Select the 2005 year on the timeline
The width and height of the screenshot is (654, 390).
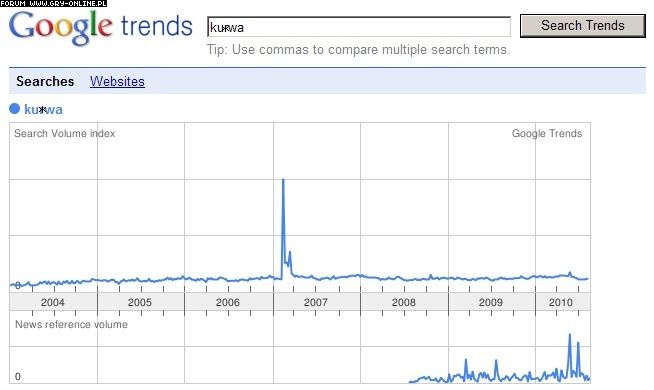click(140, 302)
